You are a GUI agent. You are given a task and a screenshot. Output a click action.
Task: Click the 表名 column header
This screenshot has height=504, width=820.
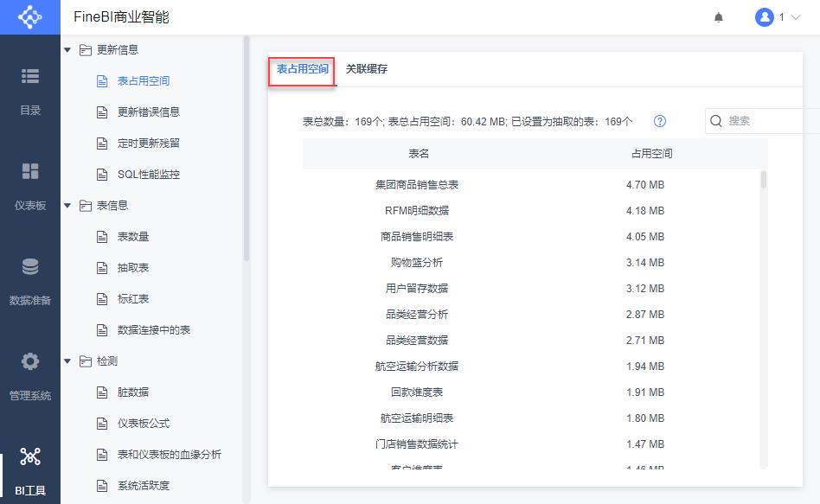419,154
